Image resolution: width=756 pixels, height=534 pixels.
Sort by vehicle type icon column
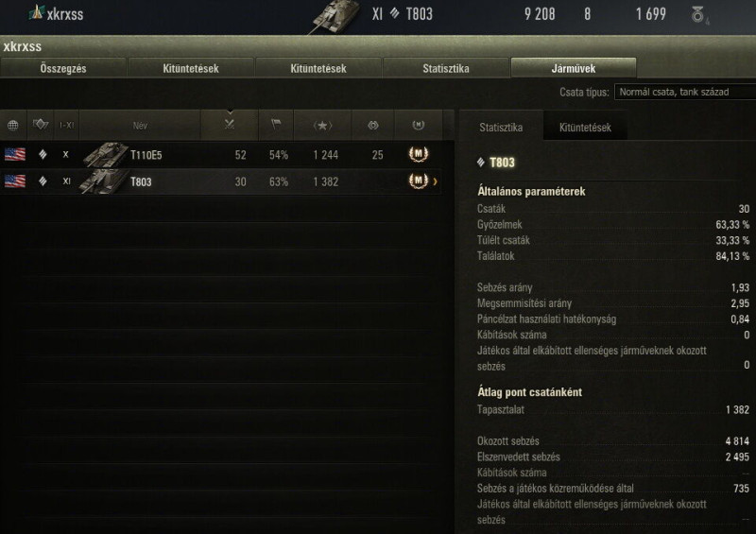tap(41, 126)
